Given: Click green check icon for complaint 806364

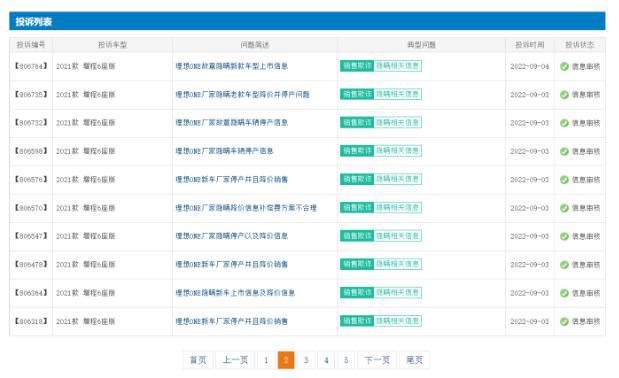Looking at the screenshot, I should click(564, 293).
